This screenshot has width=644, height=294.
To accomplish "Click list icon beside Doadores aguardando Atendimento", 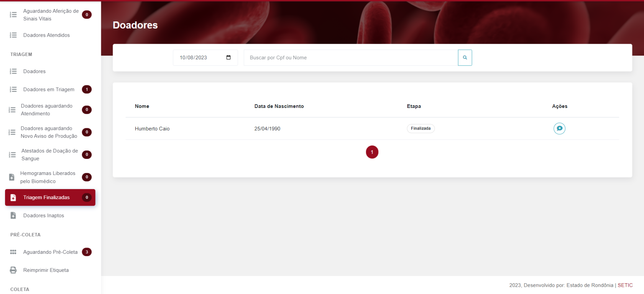I will (x=12, y=109).
